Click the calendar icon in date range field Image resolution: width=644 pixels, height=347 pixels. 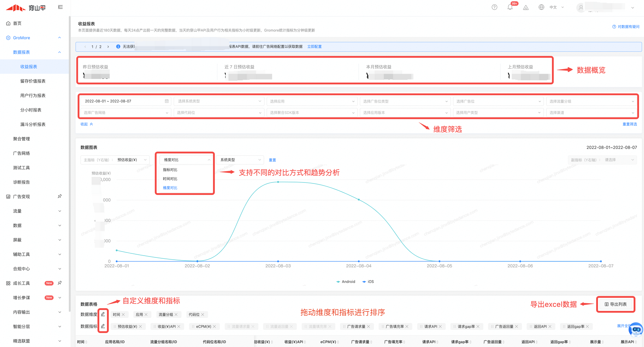pos(167,101)
